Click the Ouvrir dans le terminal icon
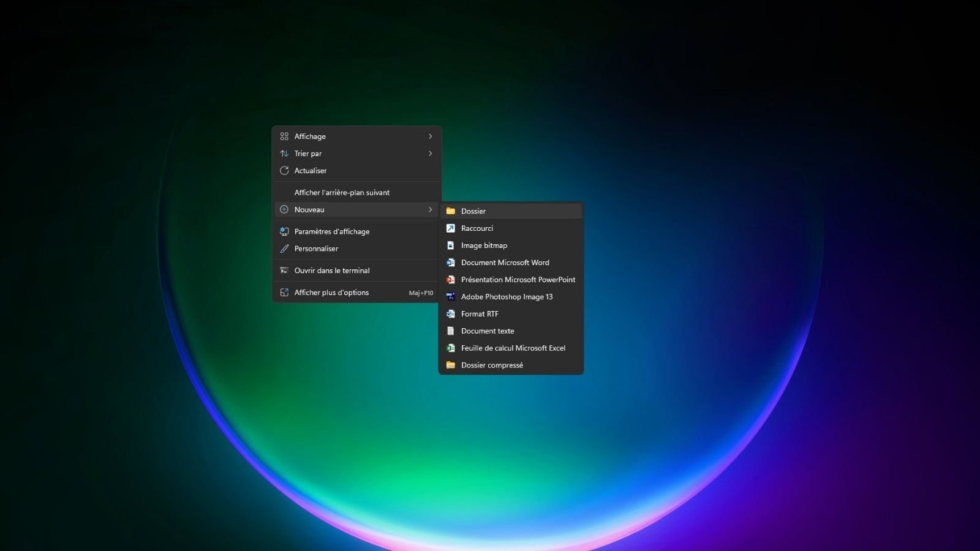This screenshot has width=980, height=551. [x=284, y=270]
